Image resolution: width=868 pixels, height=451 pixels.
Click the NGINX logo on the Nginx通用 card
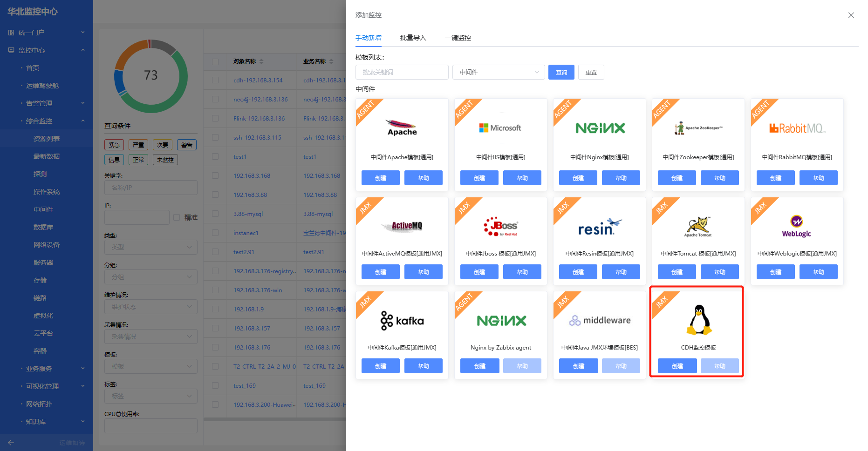[600, 128]
